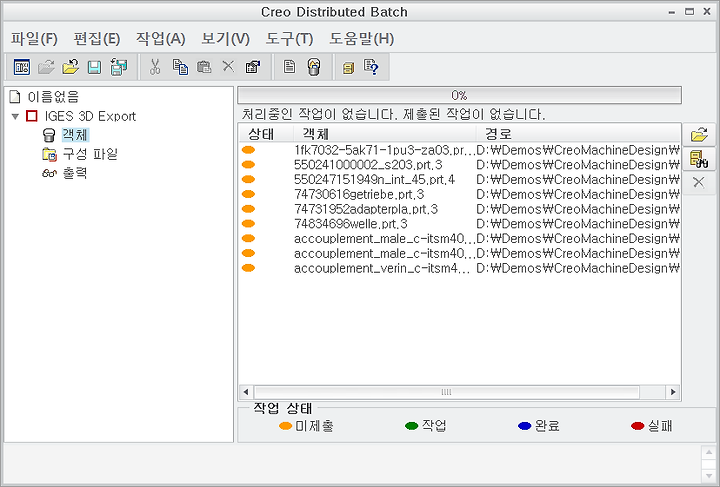Click status dot of 74834696welle row
The width and height of the screenshot is (720, 487).
click(x=248, y=224)
